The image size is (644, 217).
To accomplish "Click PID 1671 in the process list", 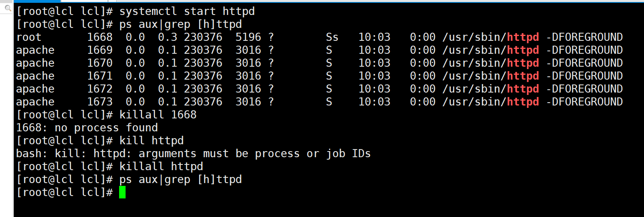I will tap(100, 76).
